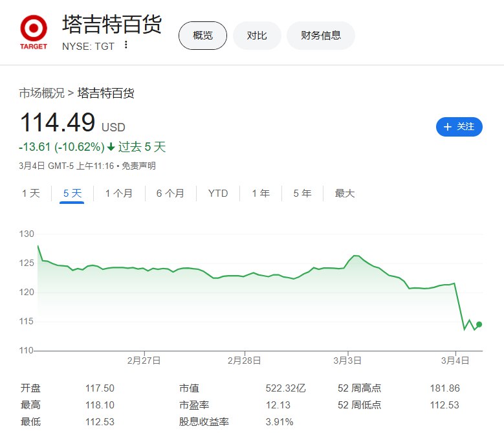Click the 股息收益率 label
This screenshot has width=504, height=433.
pos(204,421)
